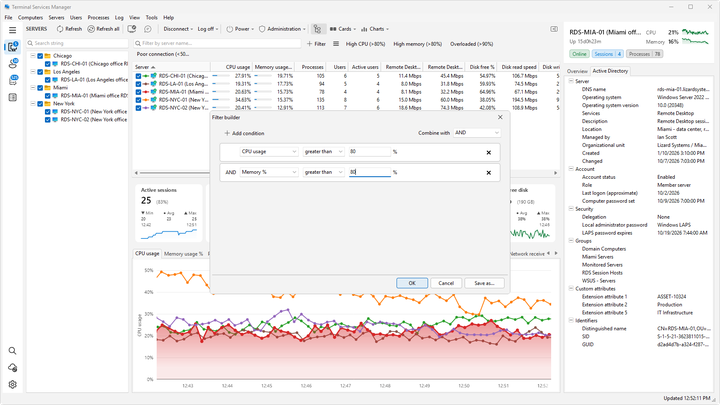The width and height of the screenshot is (720, 405).
Task: Click the Processes 78 badge
Action: tap(645, 54)
